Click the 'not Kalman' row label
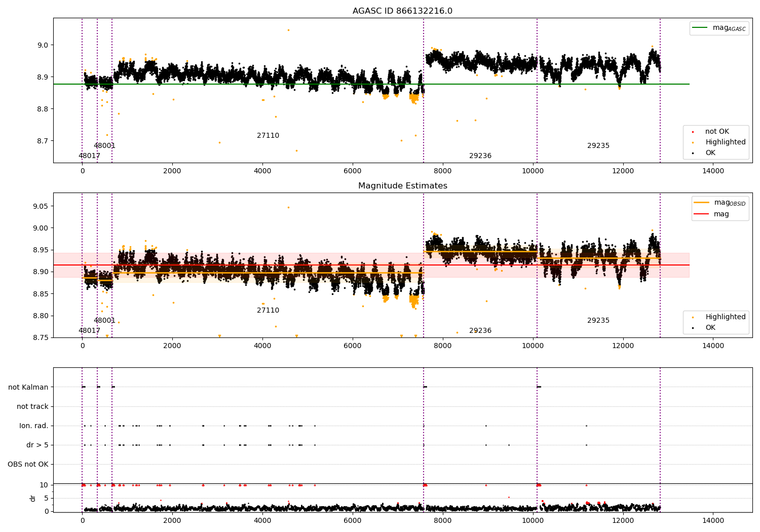 (28, 388)
